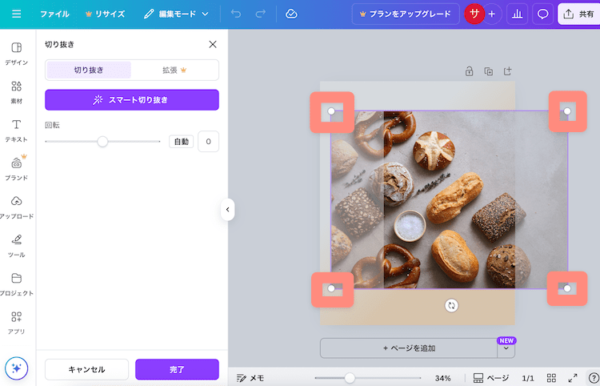This screenshot has height=386, width=600.
Task: Open the analytics bar chart icon
Action: pos(517,14)
